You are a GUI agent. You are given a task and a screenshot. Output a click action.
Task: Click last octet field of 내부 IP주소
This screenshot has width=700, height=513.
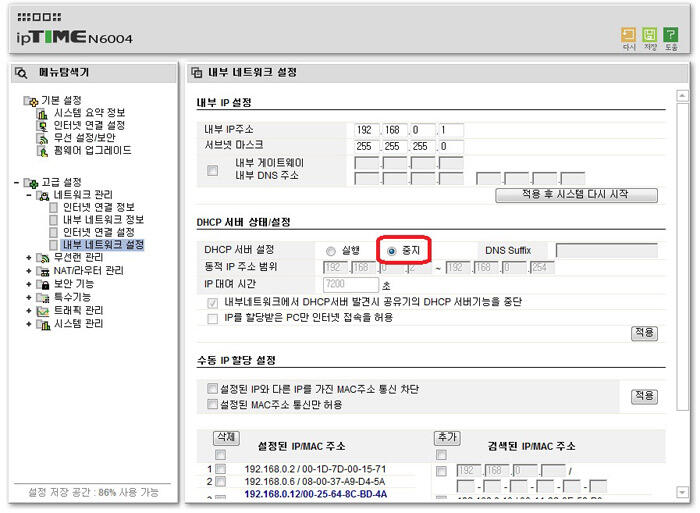[450, 130]
